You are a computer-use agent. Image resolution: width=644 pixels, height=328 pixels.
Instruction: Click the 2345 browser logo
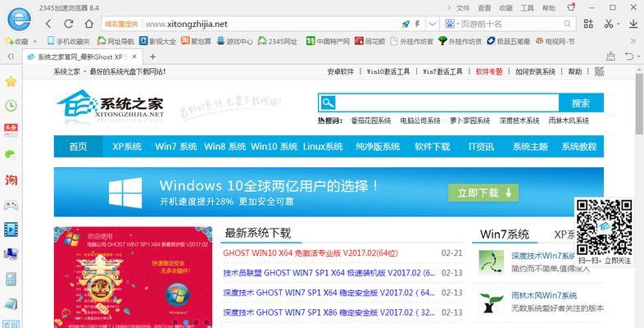[x=19, y=19]
